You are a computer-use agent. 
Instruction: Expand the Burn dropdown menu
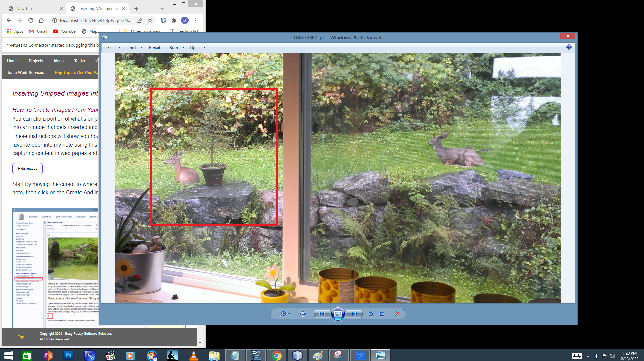177,48
